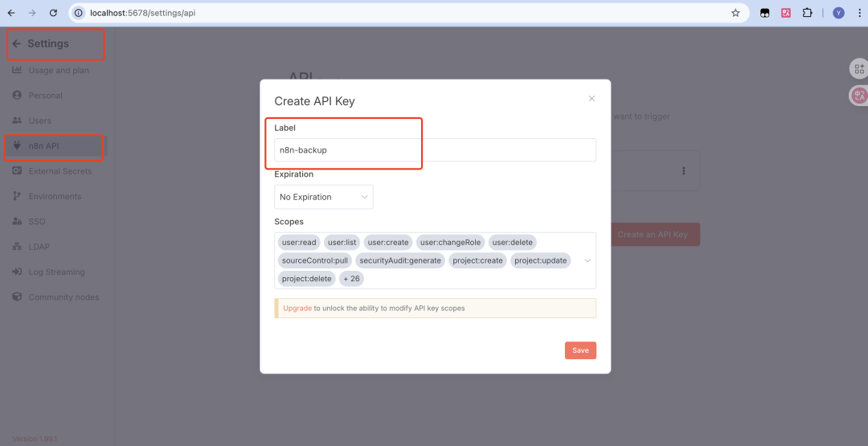The width and height of the screenshot is (868, 446).
Task: Click the SSO lock-user icon
Action: 17,221
